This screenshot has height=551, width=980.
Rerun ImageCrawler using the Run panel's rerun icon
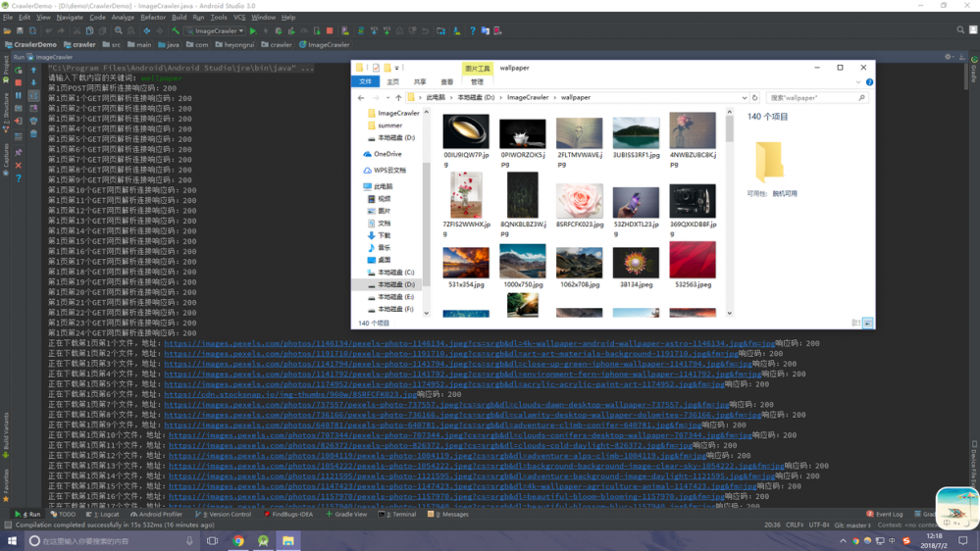pyautogui.click(x=18, y=71)
